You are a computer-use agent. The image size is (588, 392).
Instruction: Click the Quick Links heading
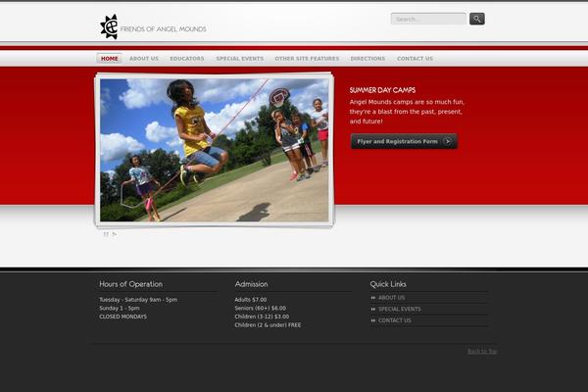(388, 284)
